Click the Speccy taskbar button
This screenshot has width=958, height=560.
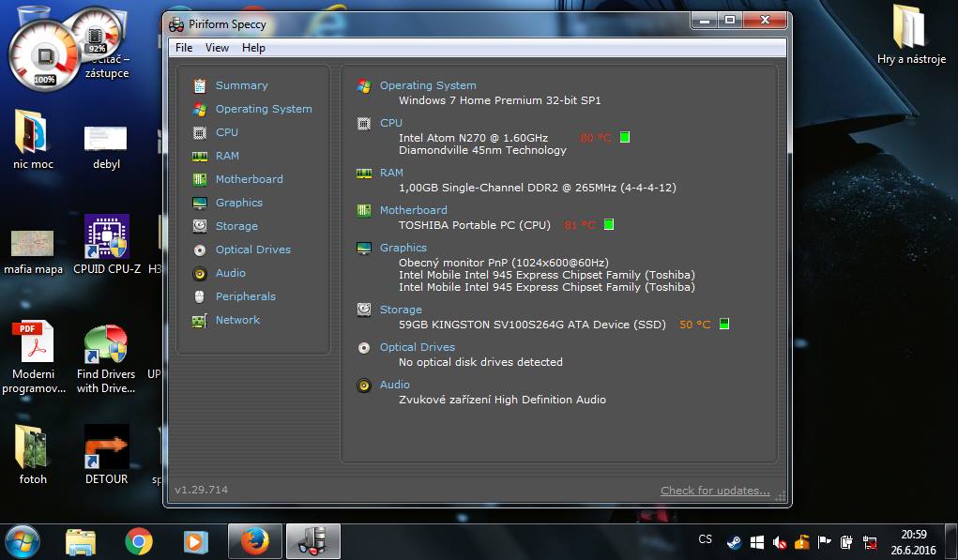[x=312, y=541]
